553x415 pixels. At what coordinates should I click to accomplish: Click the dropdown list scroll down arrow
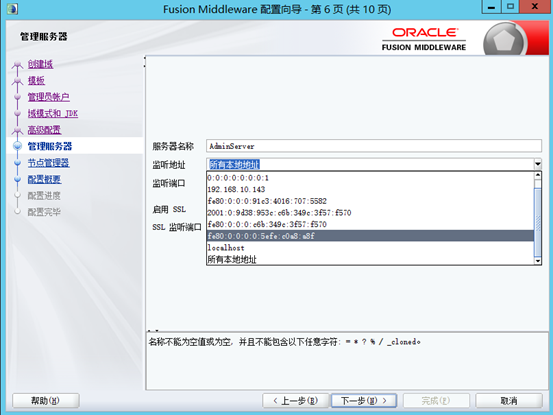click(538, 261)
